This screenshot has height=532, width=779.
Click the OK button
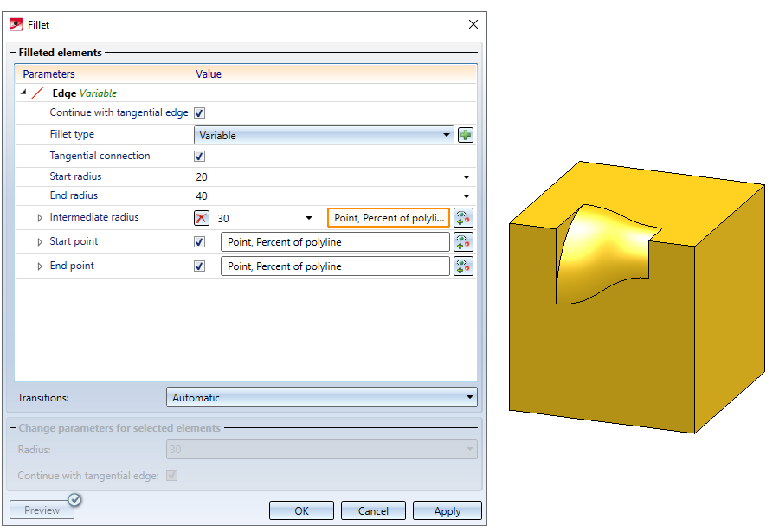pos(301,510)
